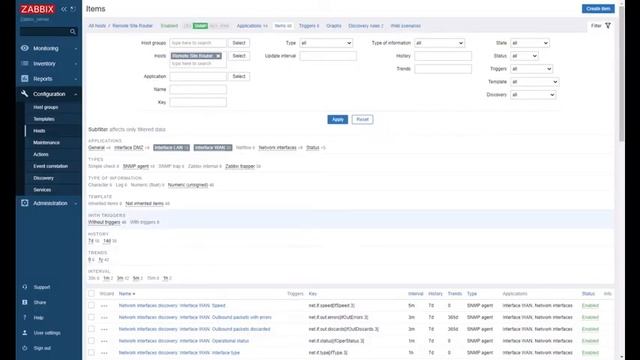Open the Discovery rules tab
This screenshot has width=640, height=360.
point(365,26)
